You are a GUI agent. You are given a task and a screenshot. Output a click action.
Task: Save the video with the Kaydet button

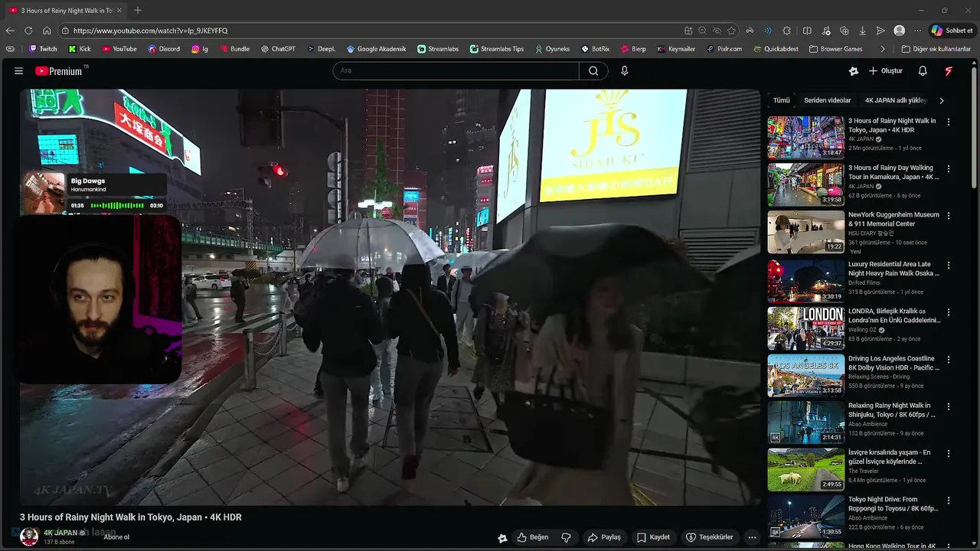(654, 537)
